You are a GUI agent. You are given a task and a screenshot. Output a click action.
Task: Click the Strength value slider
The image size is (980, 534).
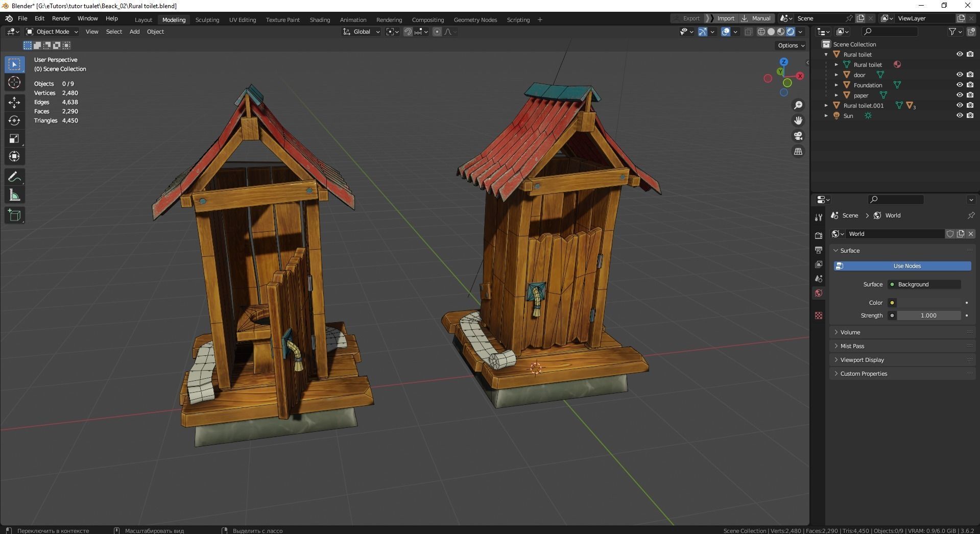928,315
